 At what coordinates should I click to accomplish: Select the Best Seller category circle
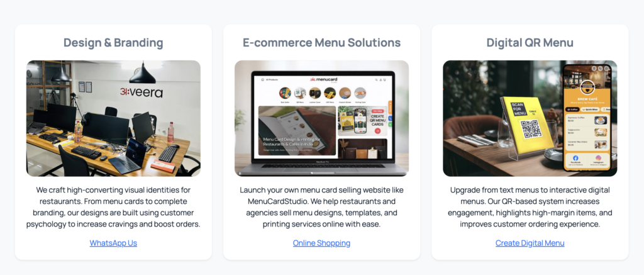click(285, 93)
